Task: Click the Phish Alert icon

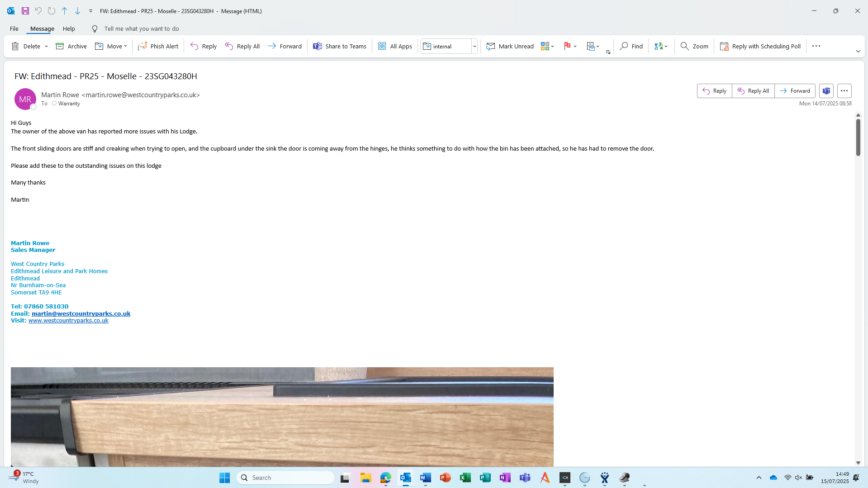Action: tap(142, 46)
